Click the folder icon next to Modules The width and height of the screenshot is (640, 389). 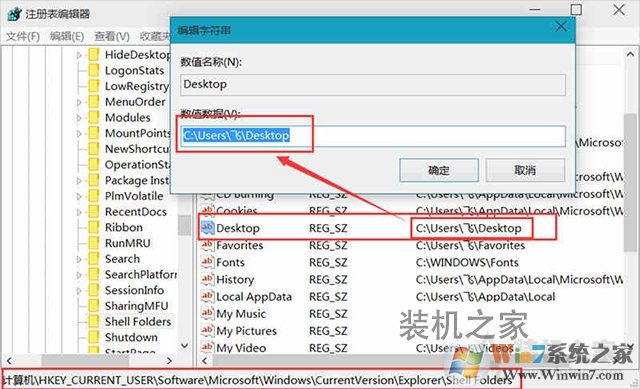(94, 118)
